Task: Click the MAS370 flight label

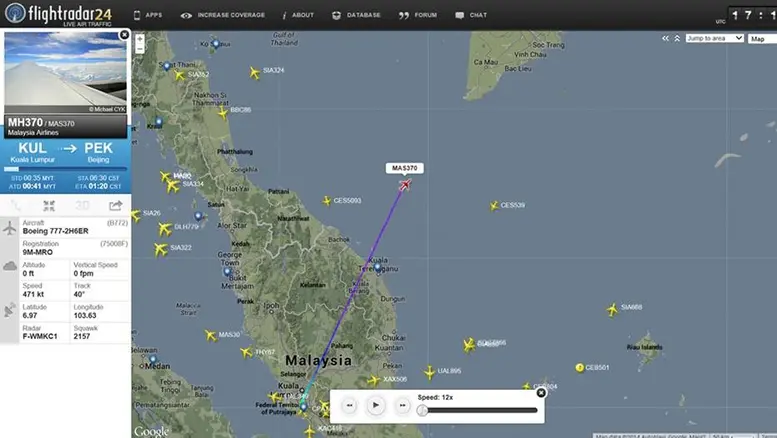Action: click(404, 168)
